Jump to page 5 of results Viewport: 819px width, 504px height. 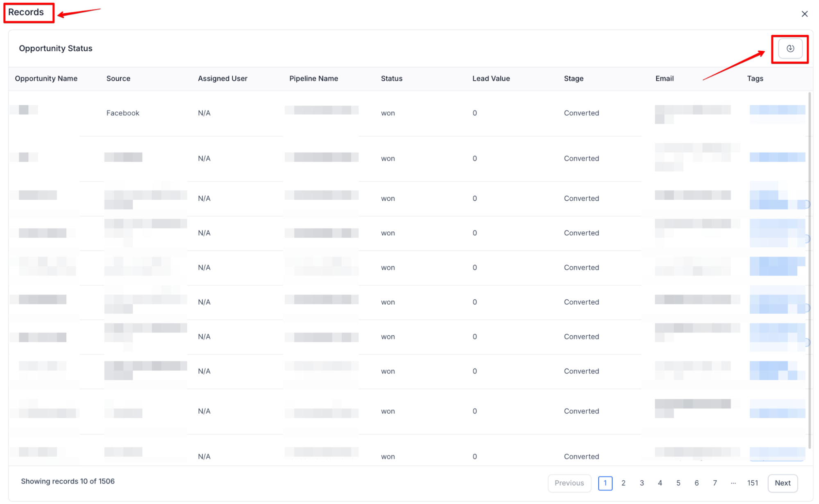(x=678, y=483)
